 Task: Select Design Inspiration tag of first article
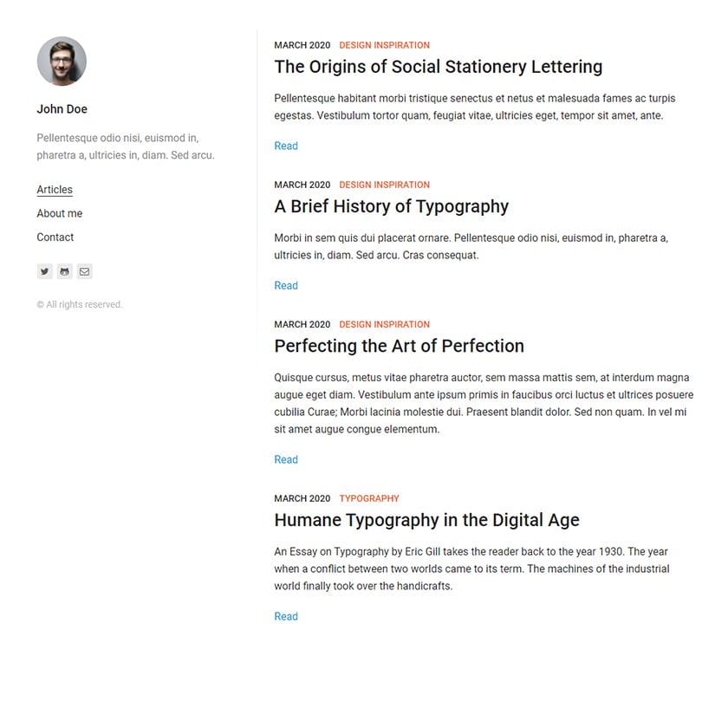coord(385,45)
